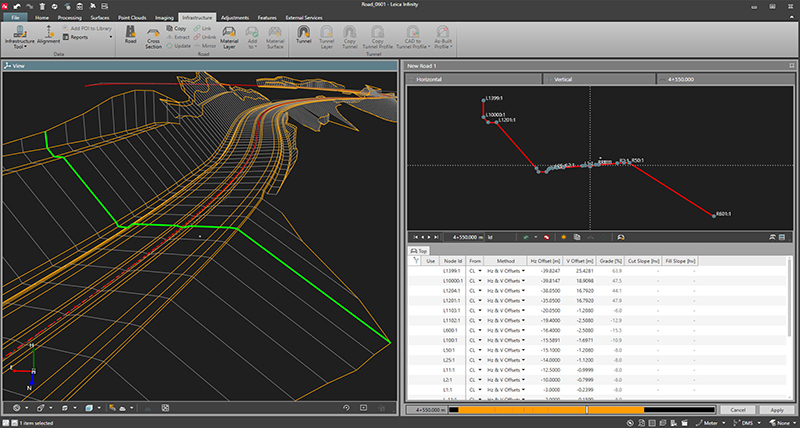Click the Tunnel icon

305,37
